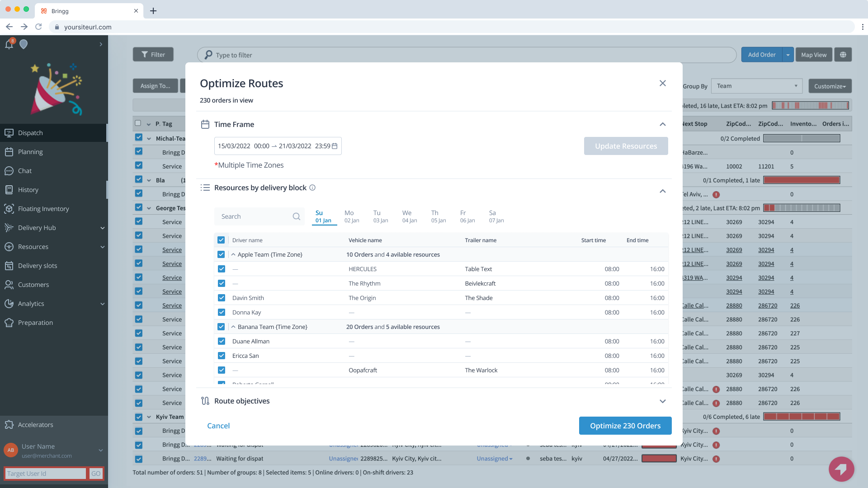The image size is (868, 488).
Task: Uncheck Ericca San driver checkbox
Action: (222, 356)
